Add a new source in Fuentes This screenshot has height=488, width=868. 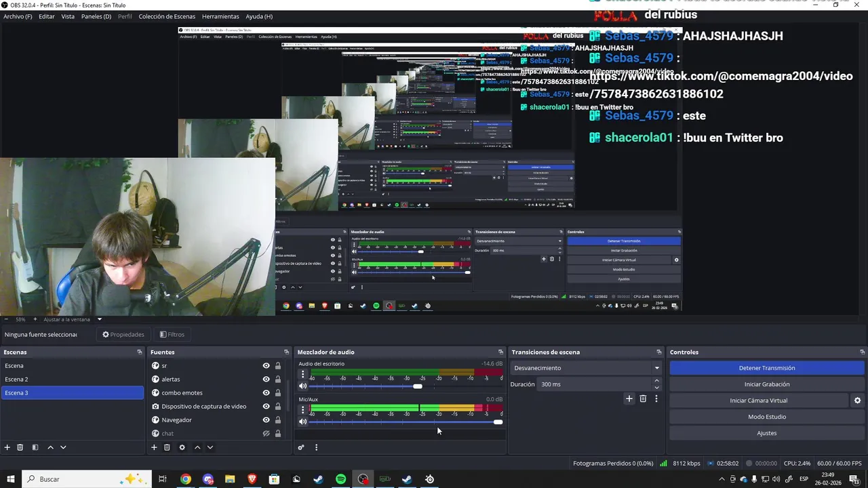point(154,447)
